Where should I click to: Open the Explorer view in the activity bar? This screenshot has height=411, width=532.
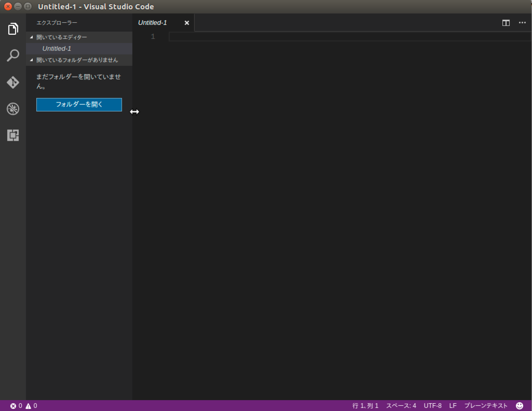pyautogui.click(x=13, y=29)
